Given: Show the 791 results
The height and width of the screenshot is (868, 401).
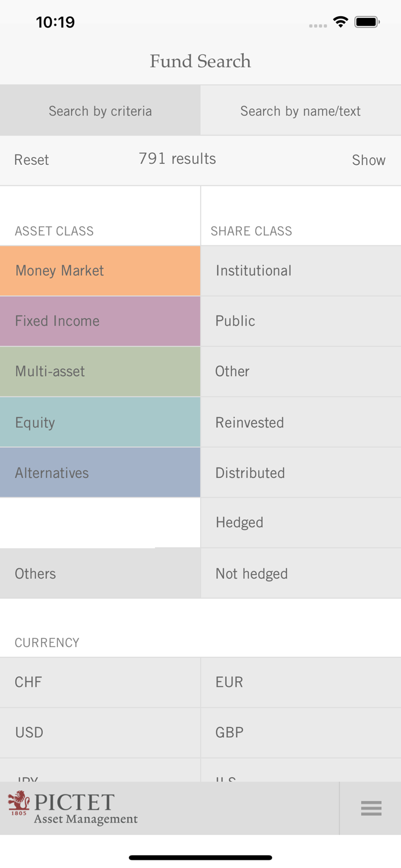Looking at the screenshot, I should pos(369,160).
